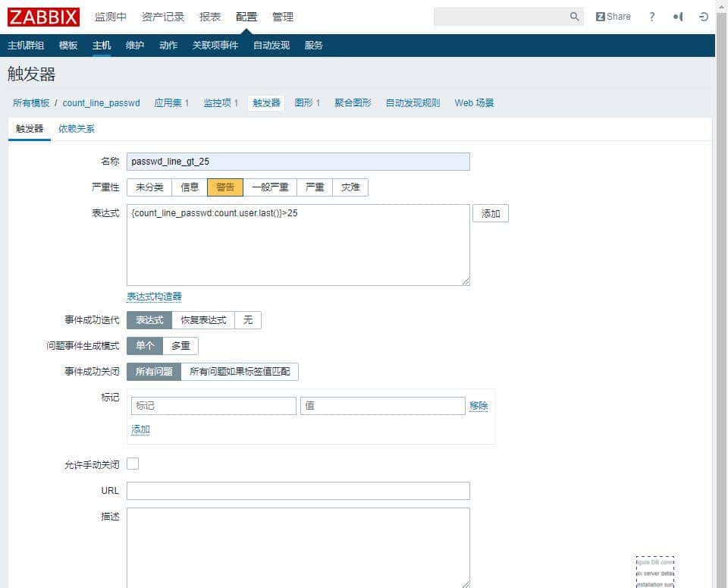Navigate to 自动发现 in the sub-navigation
The image size is (728, 588).
(271, 45)
